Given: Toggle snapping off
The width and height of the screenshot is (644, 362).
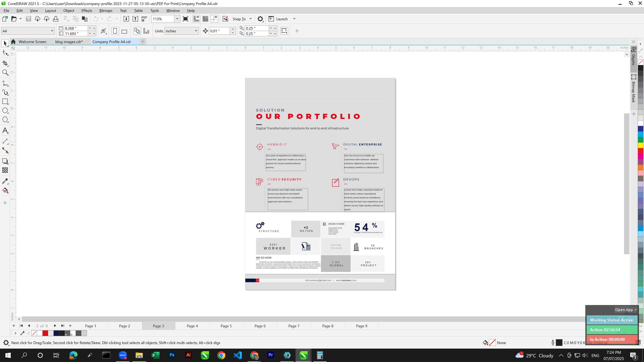Looking at the screenshot, I should tap(225, 19).
